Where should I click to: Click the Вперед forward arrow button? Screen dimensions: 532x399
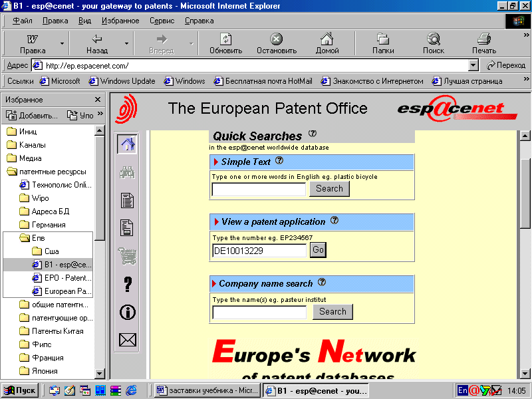pos(162,43)
